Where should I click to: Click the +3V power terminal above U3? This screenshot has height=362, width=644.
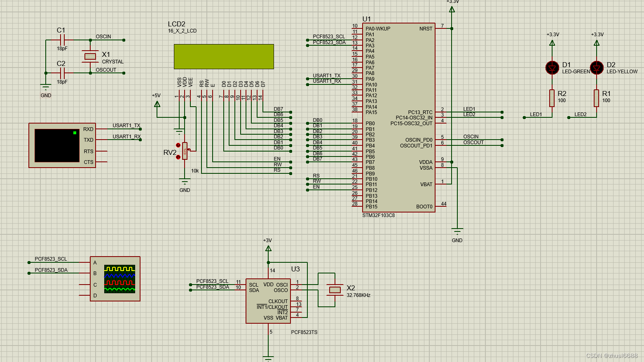coord(268,249)
